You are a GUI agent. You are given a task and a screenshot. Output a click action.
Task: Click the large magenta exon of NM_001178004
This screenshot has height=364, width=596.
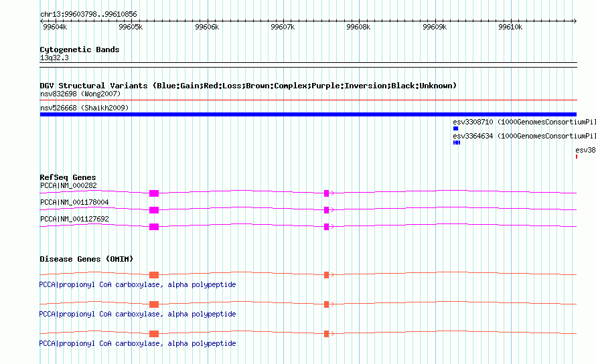[x=154, y=210]
